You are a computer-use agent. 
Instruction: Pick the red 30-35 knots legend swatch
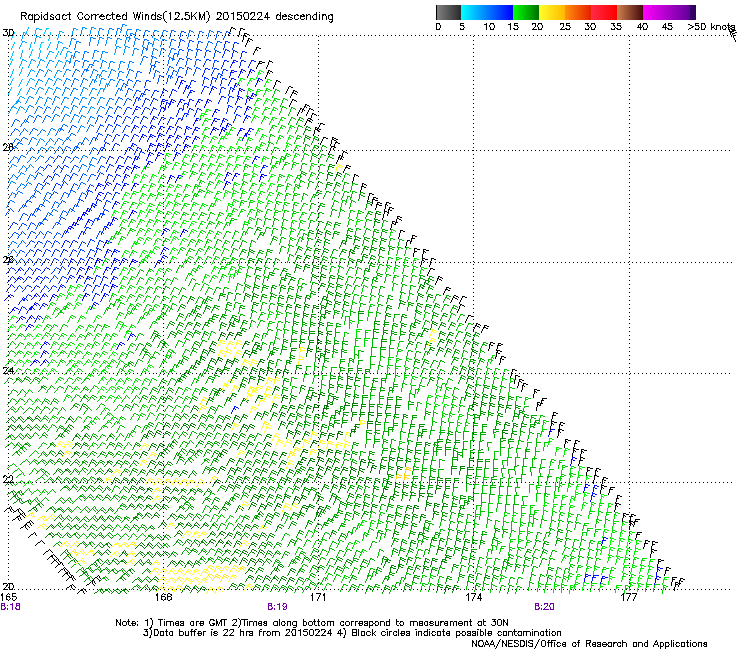coord(604,13)
